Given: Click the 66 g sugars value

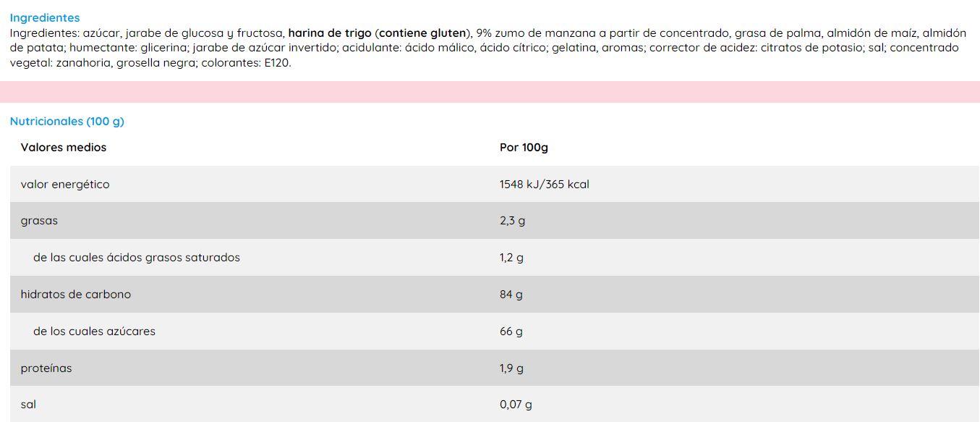Looking at the screenshot, I should click(x=511, y=331).
